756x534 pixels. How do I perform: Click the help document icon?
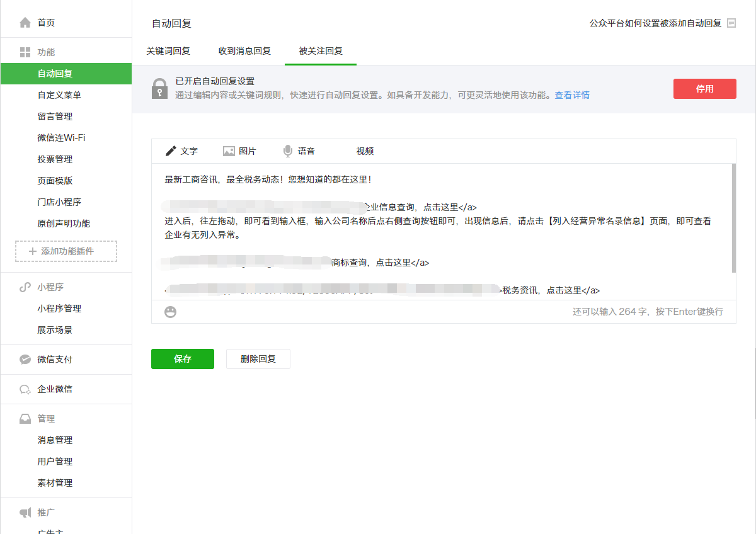(731, 23)
